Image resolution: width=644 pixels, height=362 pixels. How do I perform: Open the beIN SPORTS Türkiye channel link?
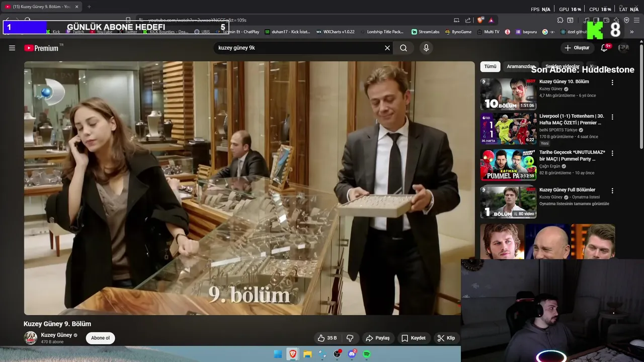click(558, 130)
